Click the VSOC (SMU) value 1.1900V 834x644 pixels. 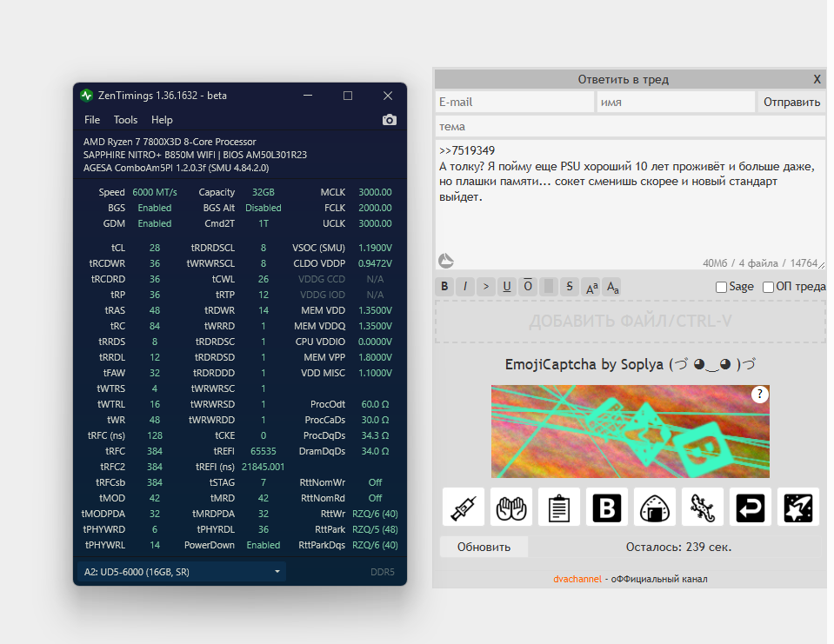[x=375, y=249]
